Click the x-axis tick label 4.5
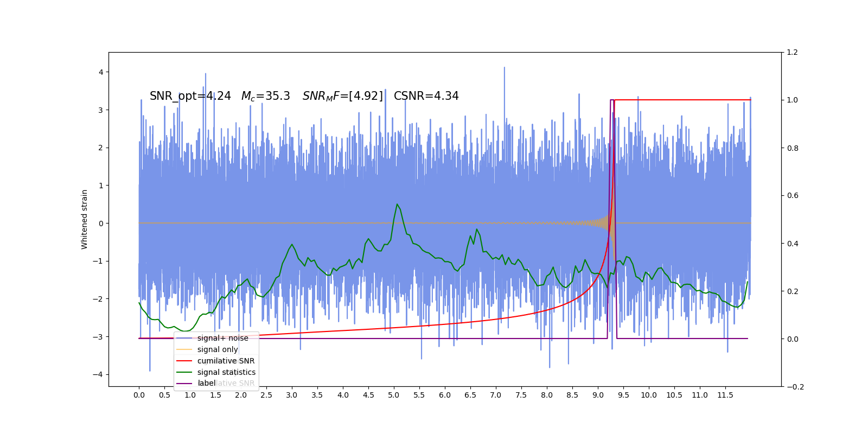The image size is (868, 434). [x=368, y=395]
